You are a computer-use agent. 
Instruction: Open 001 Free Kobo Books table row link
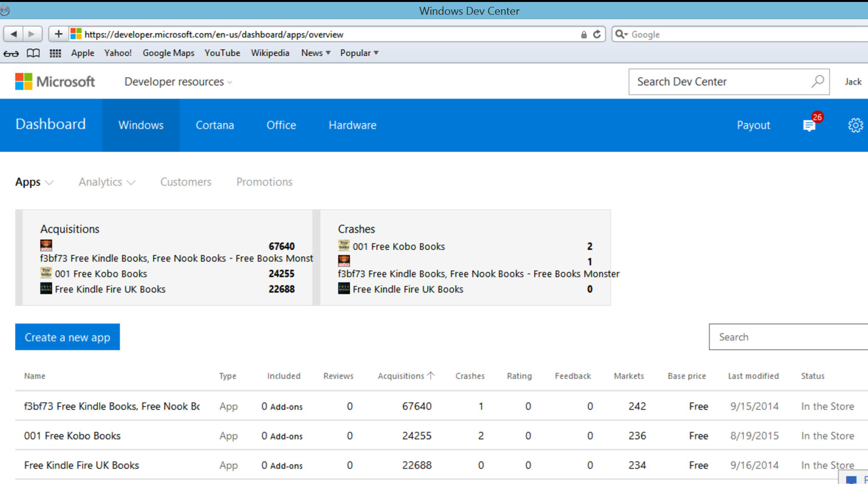[72, 436]
